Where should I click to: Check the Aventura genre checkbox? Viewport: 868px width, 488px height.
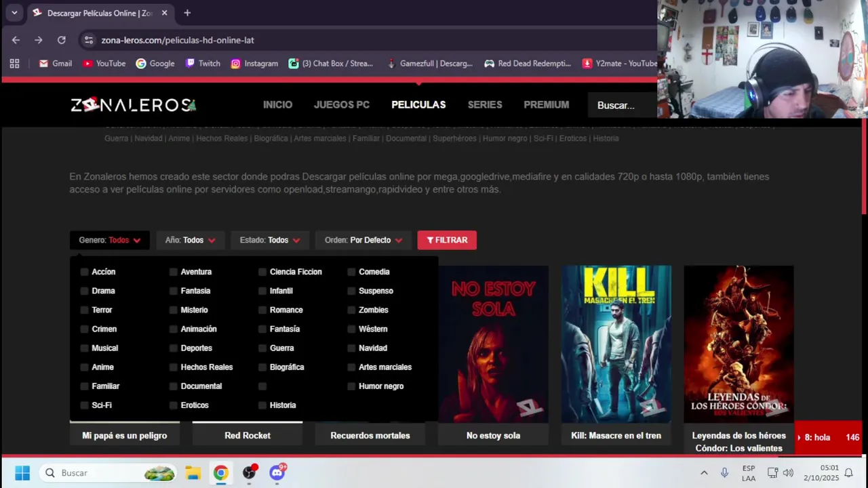point(173,272)
